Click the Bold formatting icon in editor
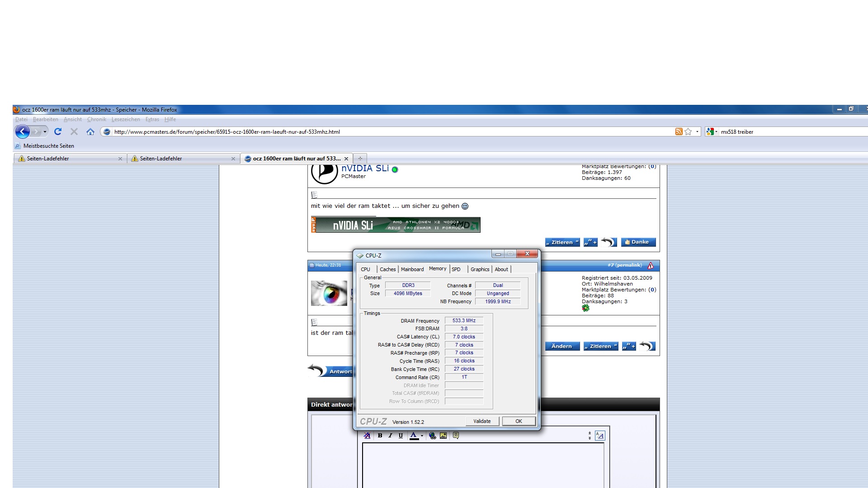The height and width of the screenshot is (488, 868). coord(380,436)
